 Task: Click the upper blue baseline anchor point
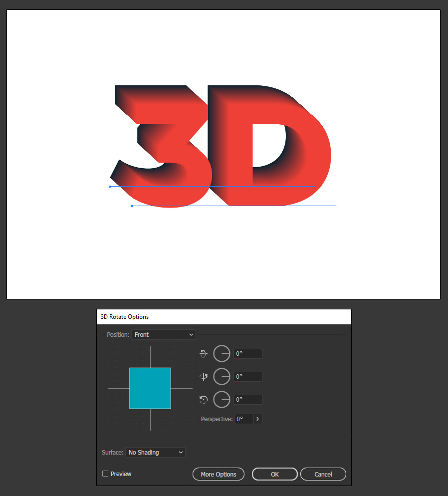coord(110,187)
